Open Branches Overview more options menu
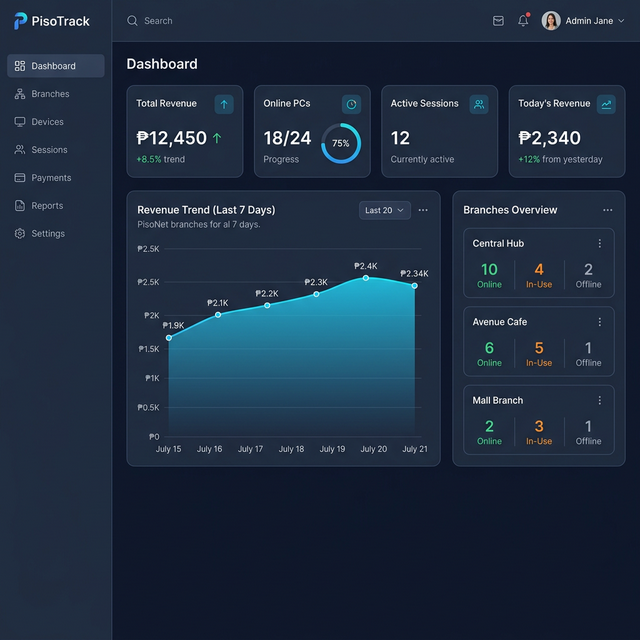This screenshot has height=640, width=640. [608, 210]
